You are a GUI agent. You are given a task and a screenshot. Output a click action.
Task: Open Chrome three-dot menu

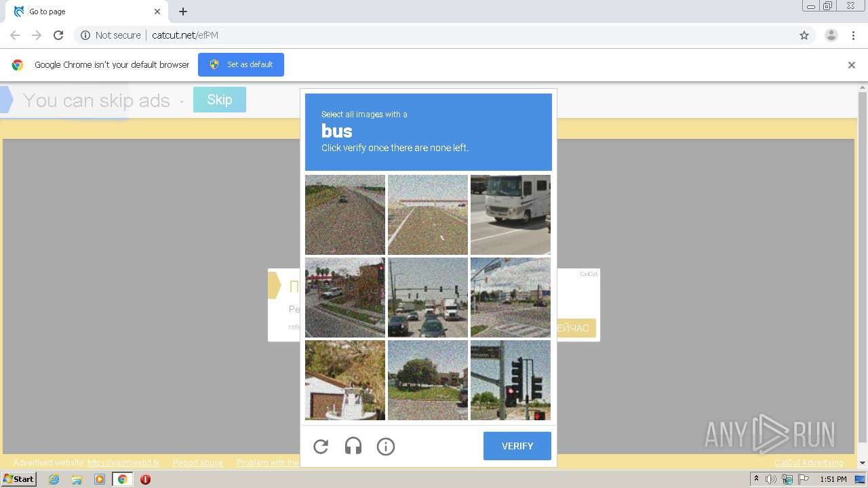pos(854,35)
